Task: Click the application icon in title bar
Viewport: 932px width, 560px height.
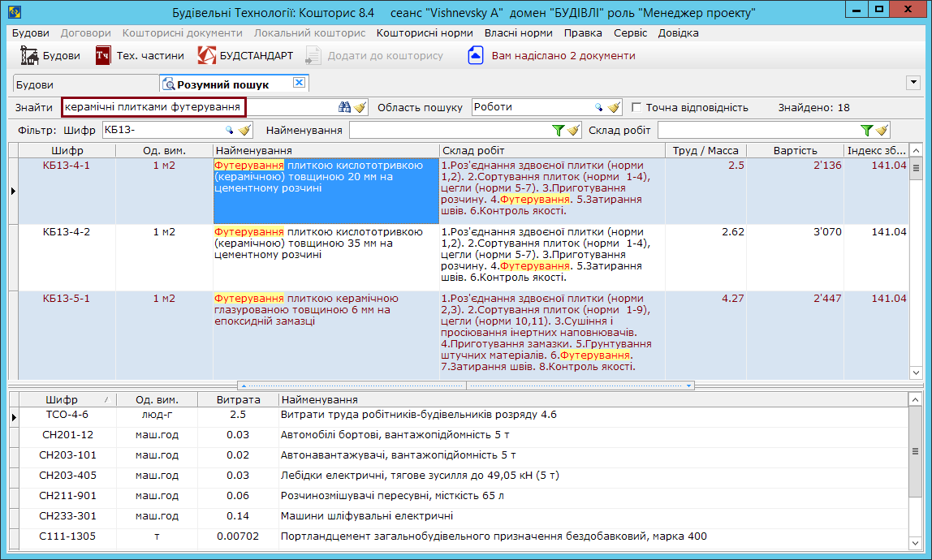Action: 15,11
